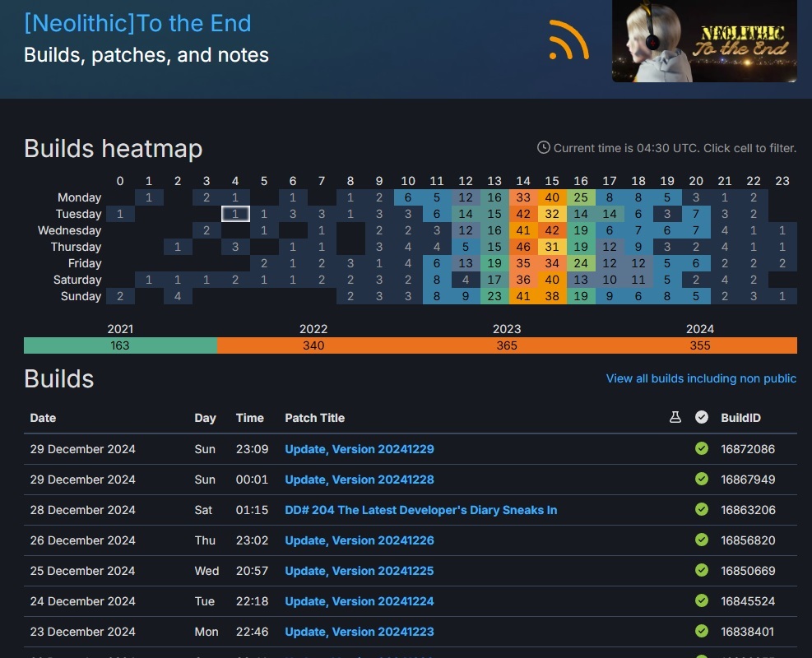Filter builds by the 2023 year bar
Viewport: 812px width, 658px height.
pyautogui.click(x=507, y=345)
